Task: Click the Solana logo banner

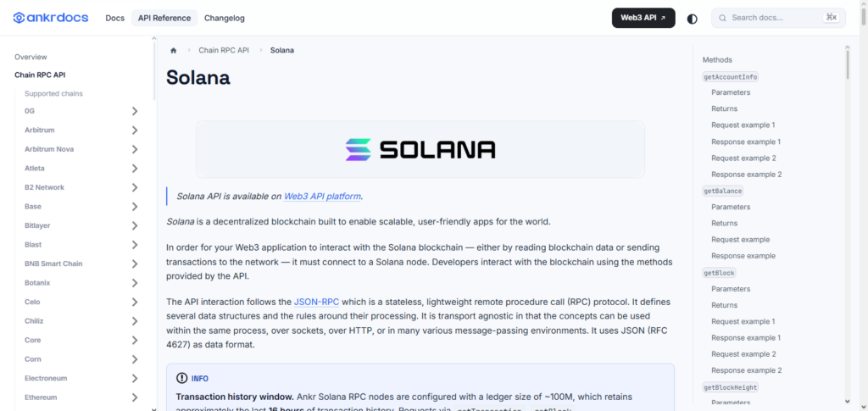Action: (420, 149)
